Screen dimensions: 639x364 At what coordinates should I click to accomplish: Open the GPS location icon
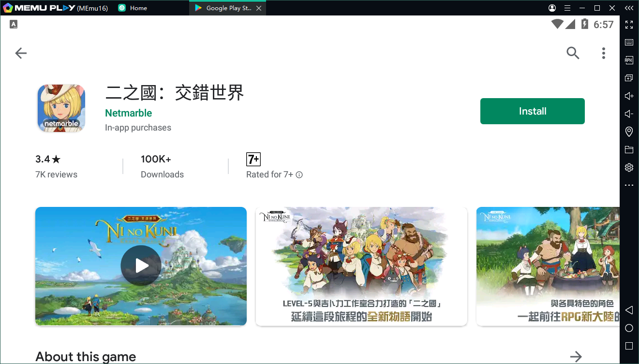coord(629,131)
